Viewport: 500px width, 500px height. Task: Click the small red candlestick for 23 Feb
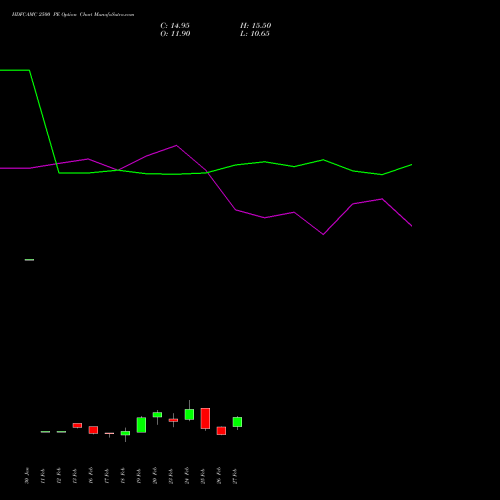173,420
